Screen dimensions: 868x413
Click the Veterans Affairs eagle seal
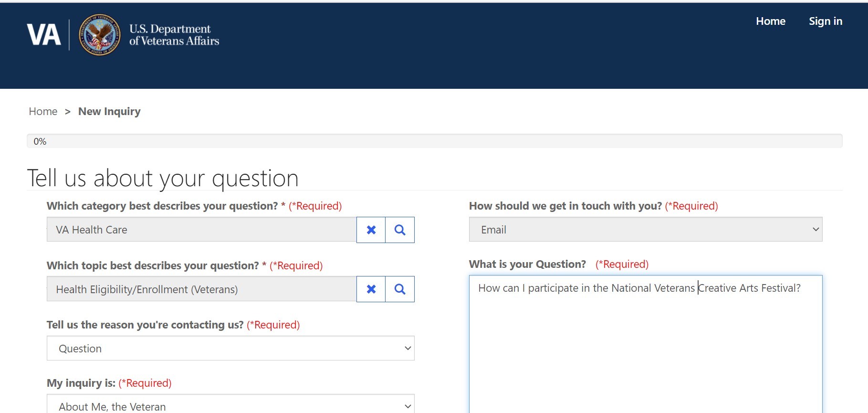[99, 35]
